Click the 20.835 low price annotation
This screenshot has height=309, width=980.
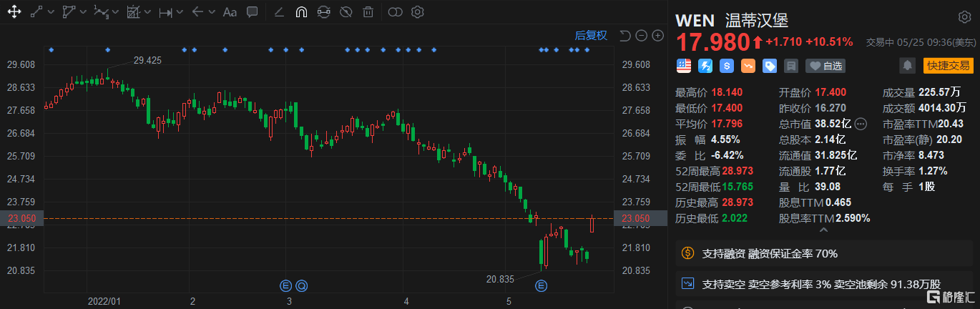pos(500,279)
